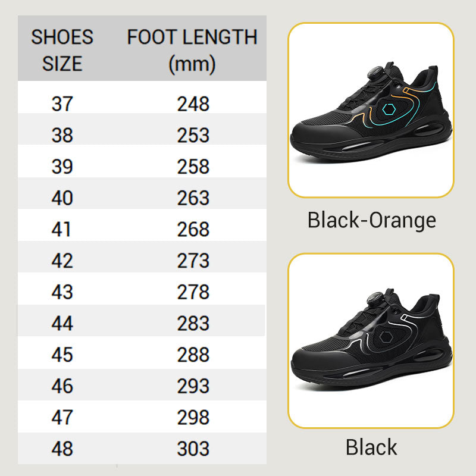Click the 303 foot length value
This screenshot has width=476, height=476.
coord(193,449)
